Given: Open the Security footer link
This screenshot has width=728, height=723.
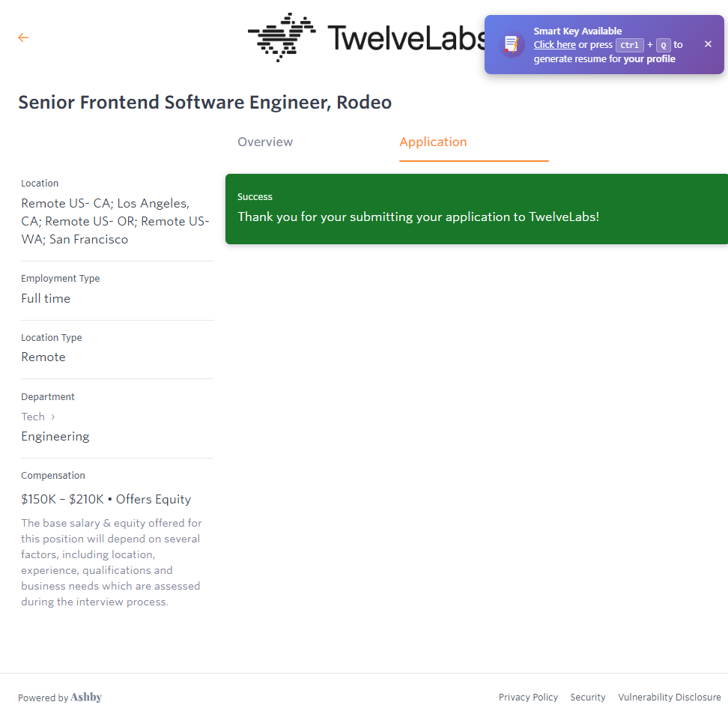Looking at the screenshot, I should coord(588,698).
